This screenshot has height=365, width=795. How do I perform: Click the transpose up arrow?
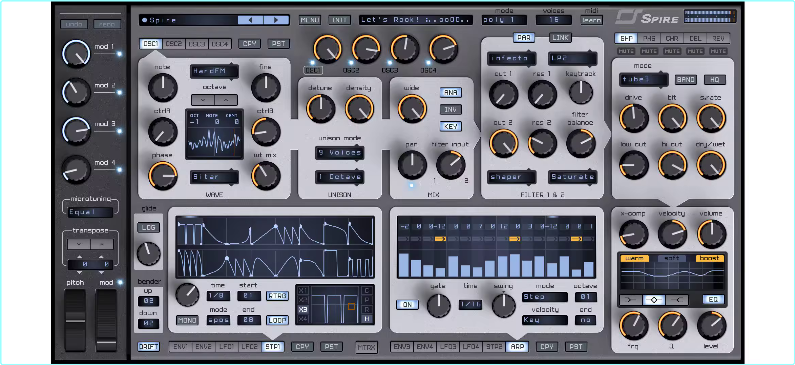pyautogui.click(x=102, y=244)
